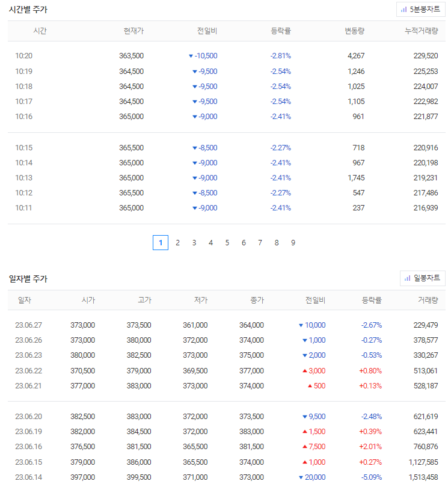Click the blue down arrow beside 20,000
The height and width of the screenshot is (487, 448).
(x=301, y=477)
